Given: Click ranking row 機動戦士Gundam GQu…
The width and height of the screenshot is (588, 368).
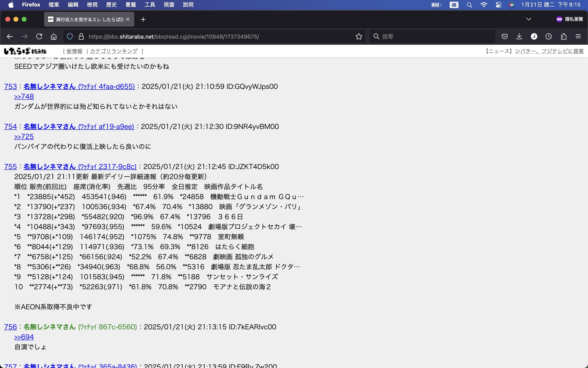Looking at the screenshot, I should (159, 197).
